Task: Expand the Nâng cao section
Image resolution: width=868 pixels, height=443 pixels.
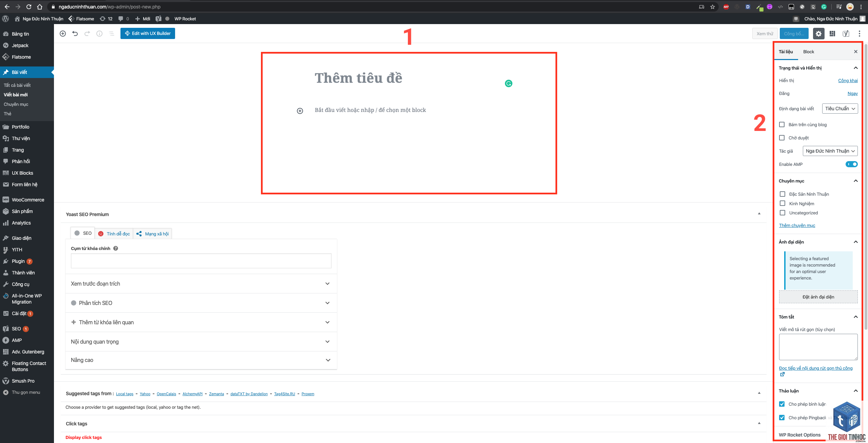Action: pyautogui.click(x=201, y=360)
